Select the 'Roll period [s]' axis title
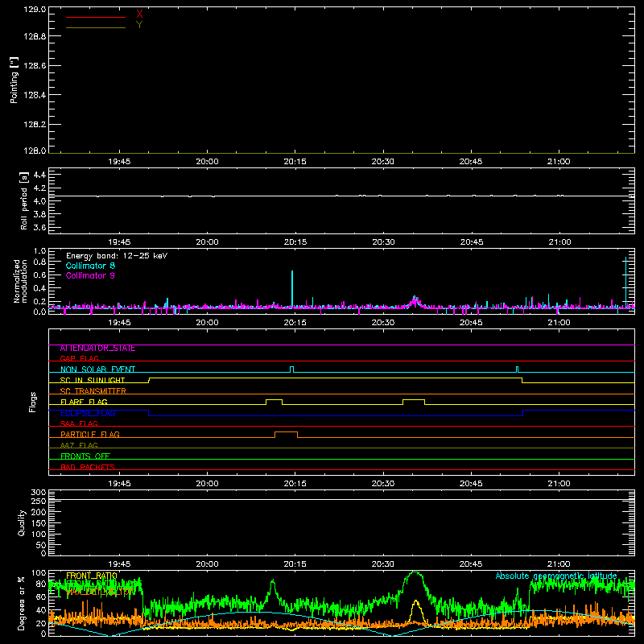 [x=24, y=200]
